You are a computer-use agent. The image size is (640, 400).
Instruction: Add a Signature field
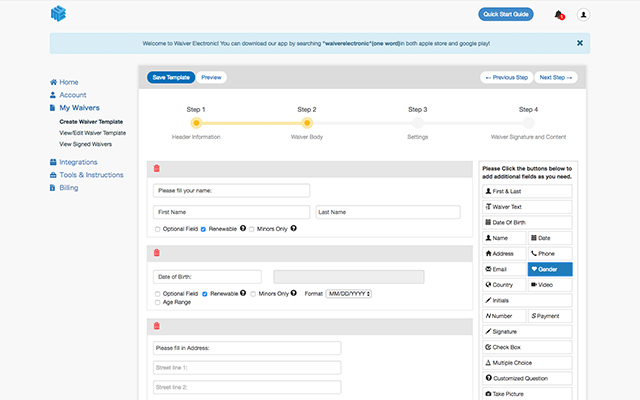click(x=526, y=331)
